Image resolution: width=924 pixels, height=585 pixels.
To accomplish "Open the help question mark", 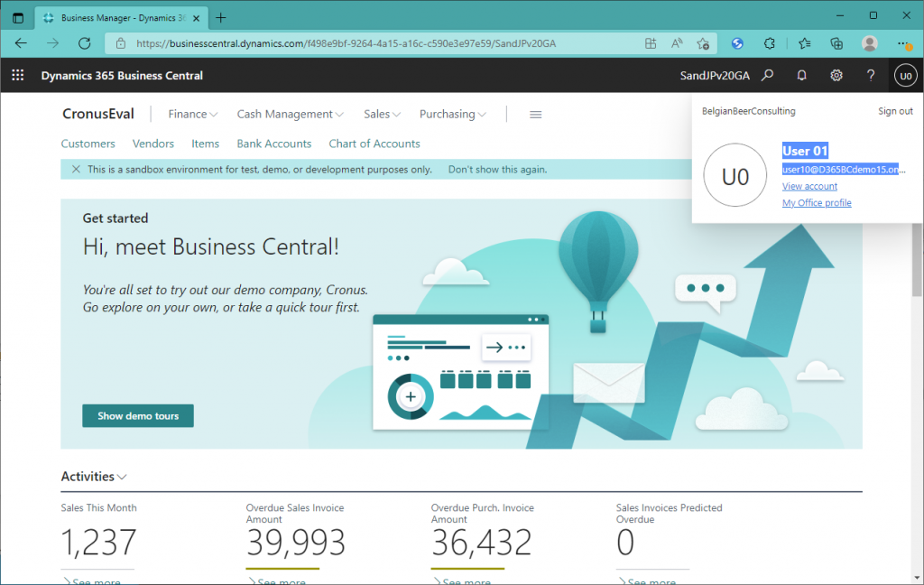I will [x=871, y=76].
